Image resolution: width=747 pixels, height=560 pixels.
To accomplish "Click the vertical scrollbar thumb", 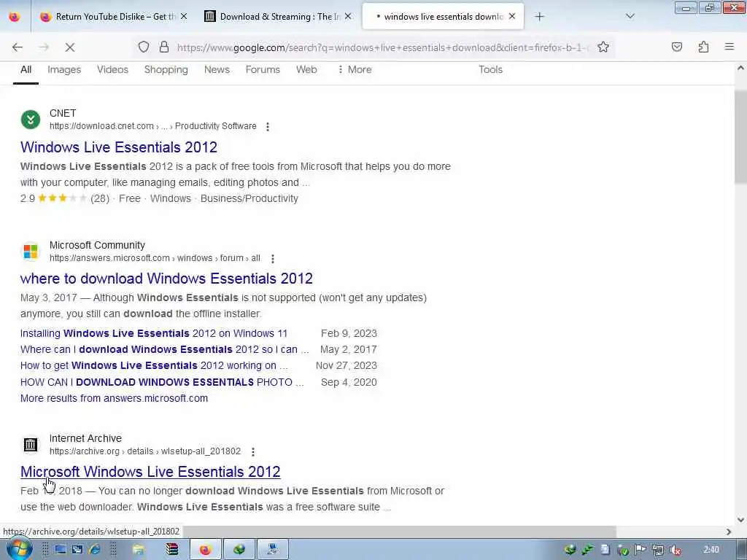I will coord(740,137).
